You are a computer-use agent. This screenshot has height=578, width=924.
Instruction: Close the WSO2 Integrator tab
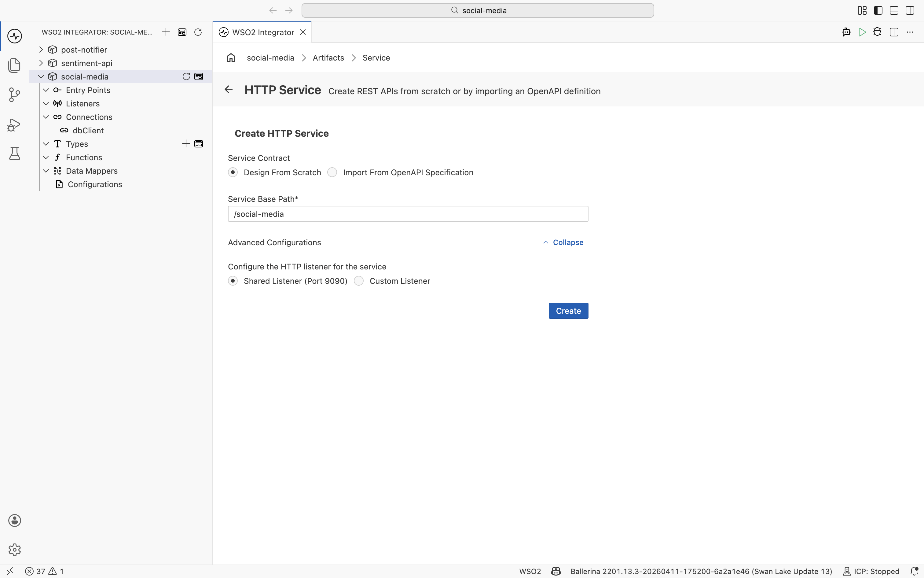coord(303,32)
